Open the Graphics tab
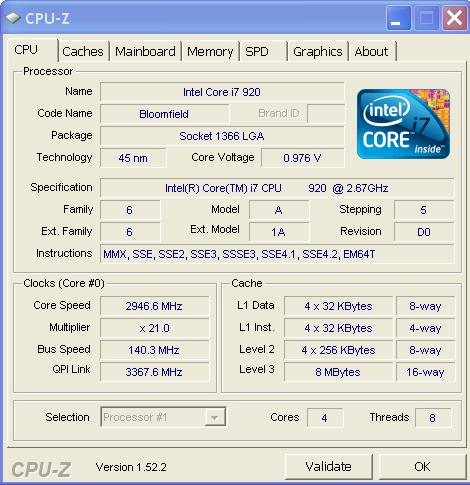 [x=318, y=51]
